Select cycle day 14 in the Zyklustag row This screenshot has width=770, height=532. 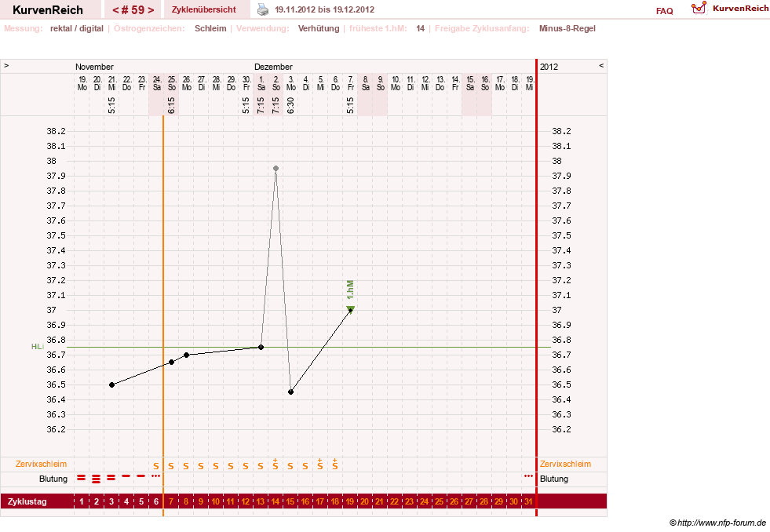[x=276, y=501]
